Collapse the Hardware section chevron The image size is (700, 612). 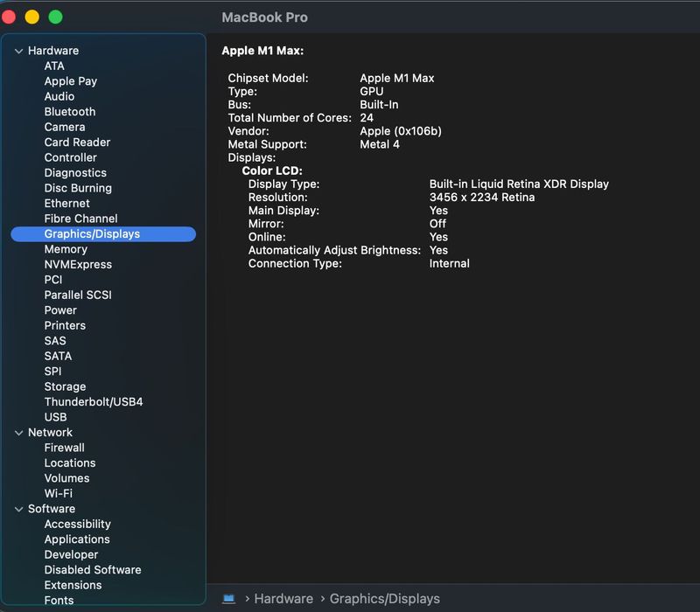tap(18, 52)
